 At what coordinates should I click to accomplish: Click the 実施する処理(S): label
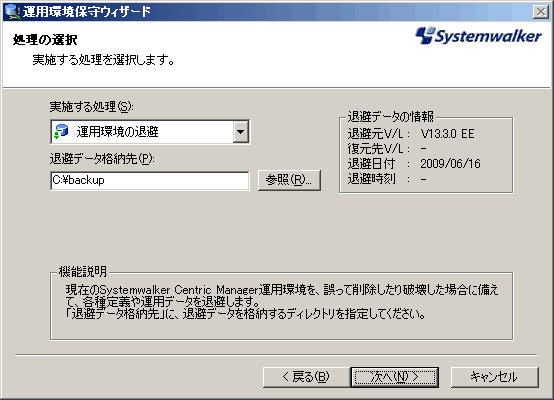92,106
